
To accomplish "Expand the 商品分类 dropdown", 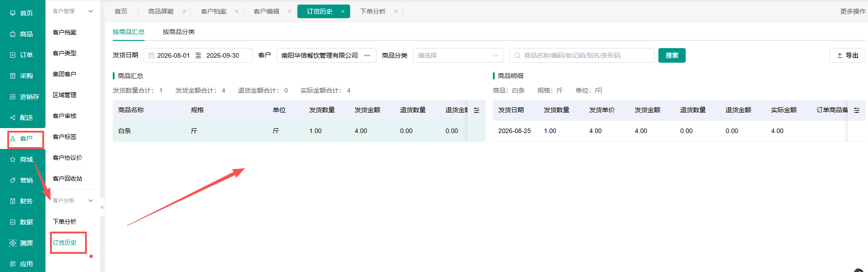I will click(x=458, y=55).
